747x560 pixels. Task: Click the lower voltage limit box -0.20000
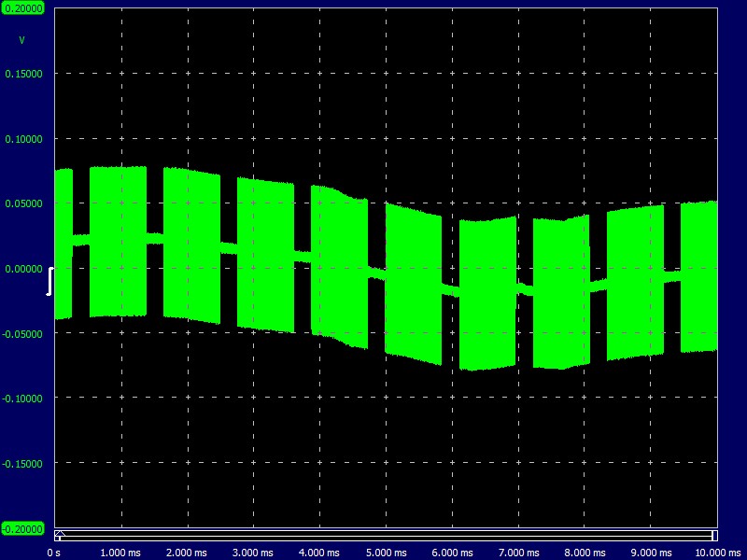(x=22, y=528)
